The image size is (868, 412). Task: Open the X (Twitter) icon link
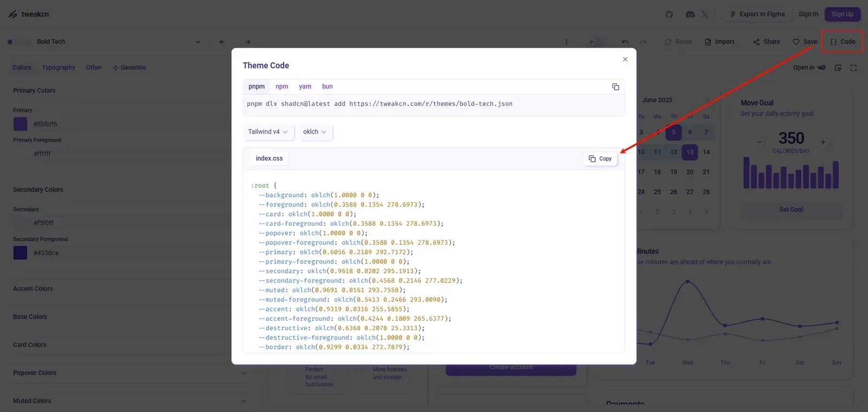point(705,15)
